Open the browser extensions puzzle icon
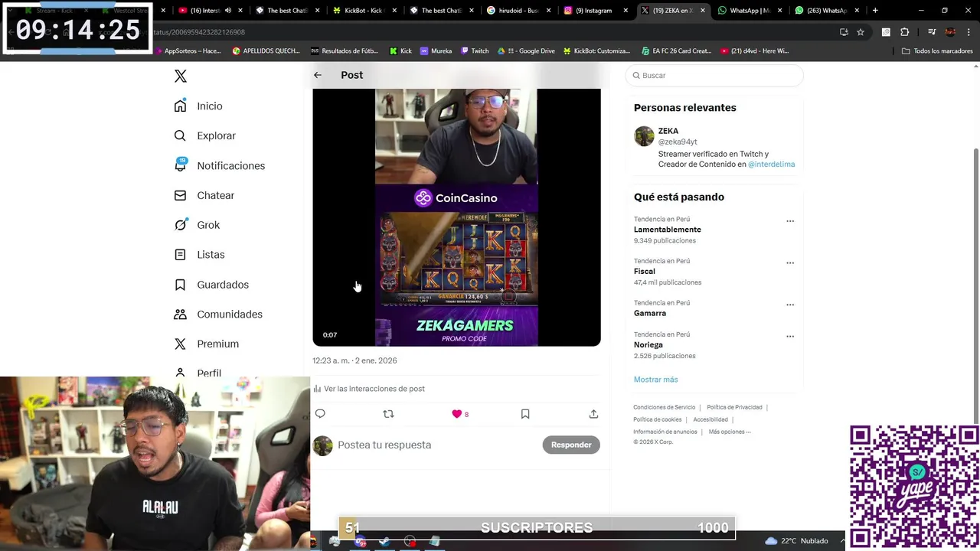This screenshot has height=551, width=980. (905, 32)
